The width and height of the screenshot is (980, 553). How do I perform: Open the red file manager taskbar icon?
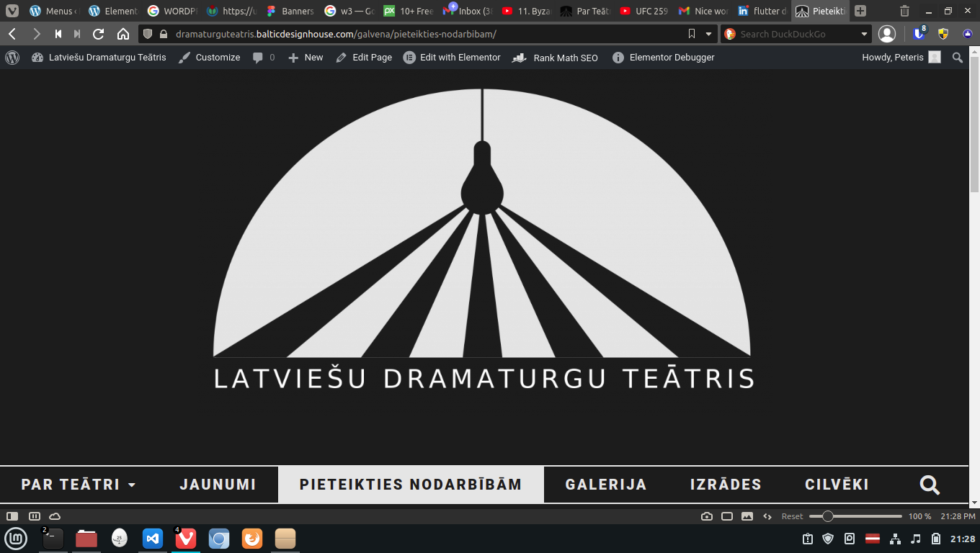[86, 538]
